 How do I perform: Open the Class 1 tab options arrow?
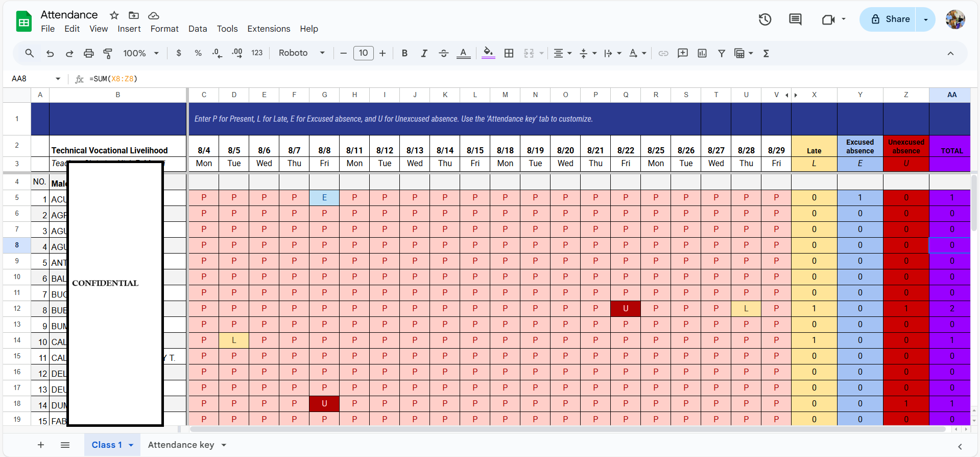[131, 445]
